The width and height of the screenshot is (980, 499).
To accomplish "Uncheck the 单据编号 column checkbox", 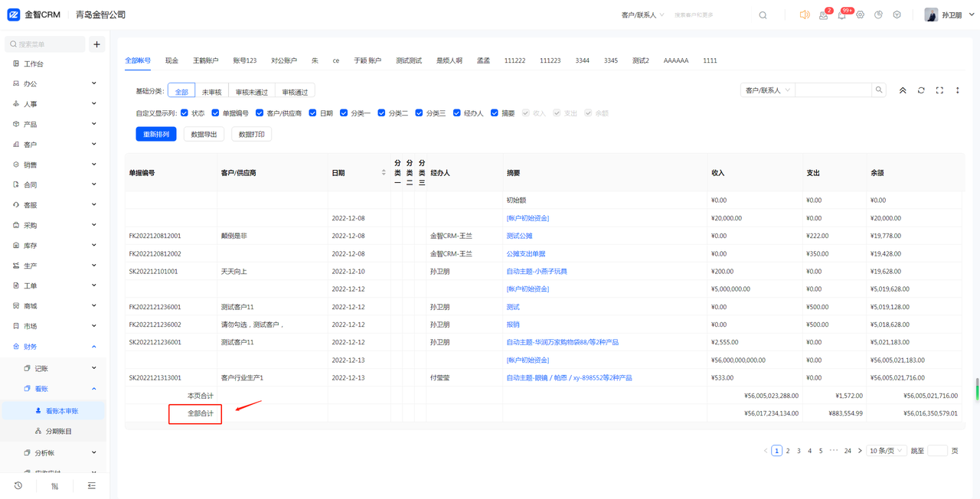I will coord(216,113).
